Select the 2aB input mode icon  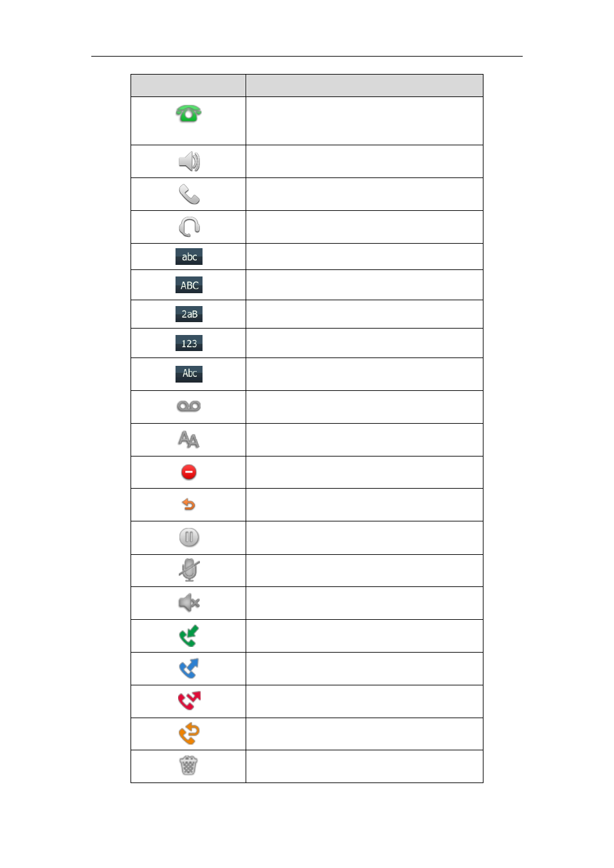tap(189, 314)
